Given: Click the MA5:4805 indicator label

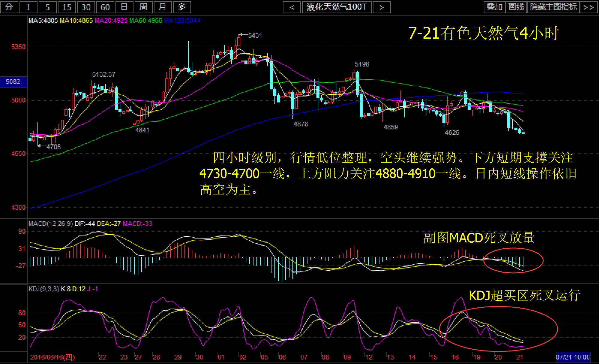Looking at the screenshot, I should click(43, 21).
